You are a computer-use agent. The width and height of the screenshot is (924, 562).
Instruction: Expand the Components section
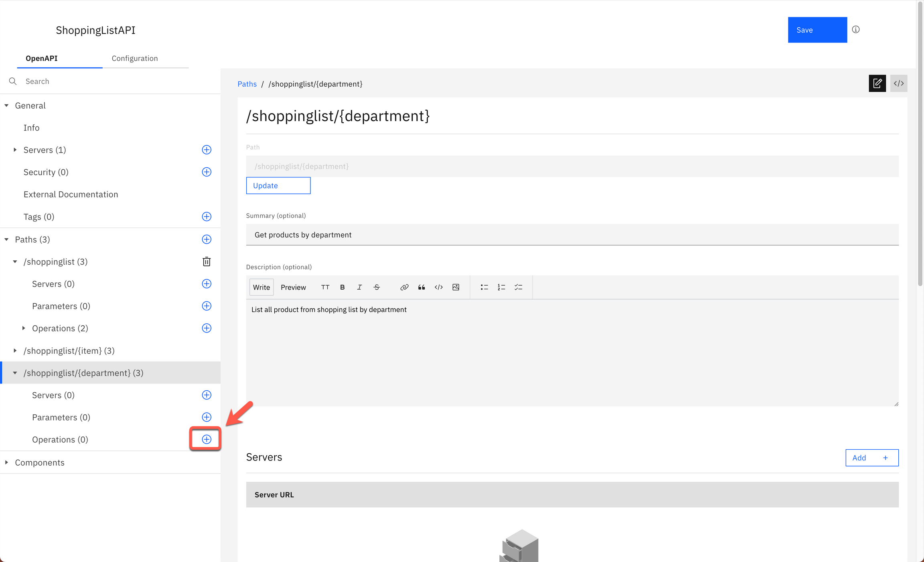pyautogui.click(x=6, y=462)
